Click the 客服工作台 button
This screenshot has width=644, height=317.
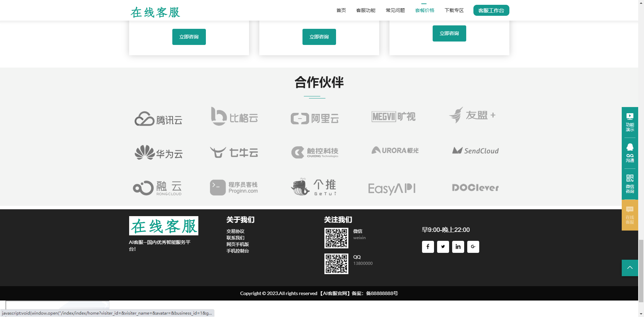pyautogui.click(x=491, y=10)
